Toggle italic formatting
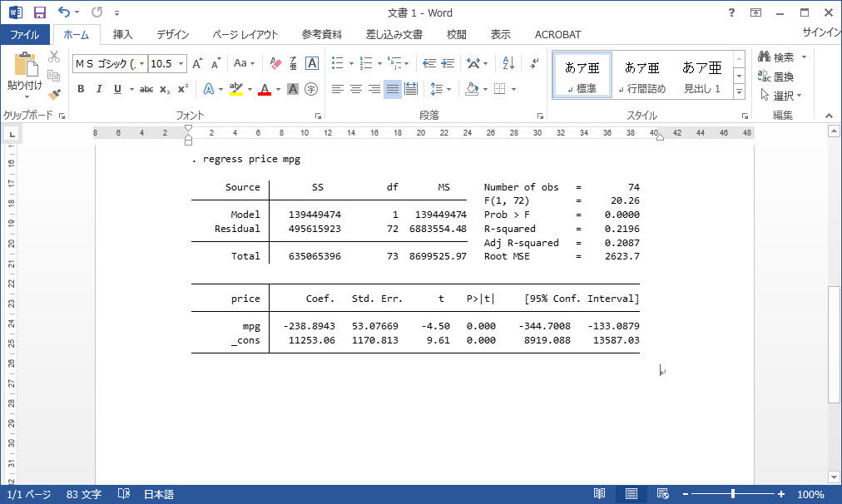 pos(99,89)
